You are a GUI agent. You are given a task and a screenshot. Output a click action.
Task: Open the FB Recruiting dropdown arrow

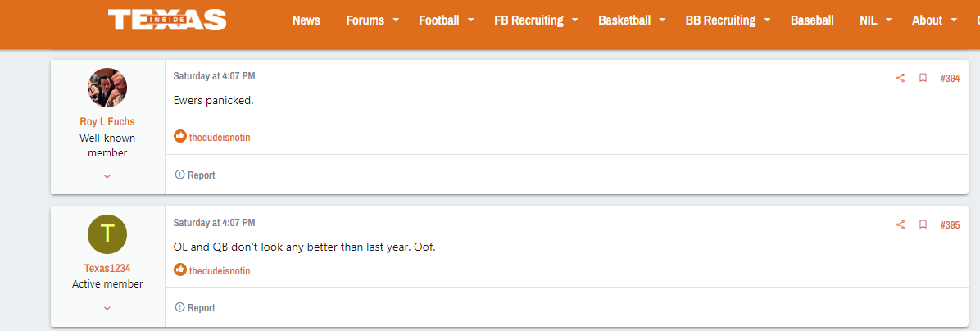574,20
